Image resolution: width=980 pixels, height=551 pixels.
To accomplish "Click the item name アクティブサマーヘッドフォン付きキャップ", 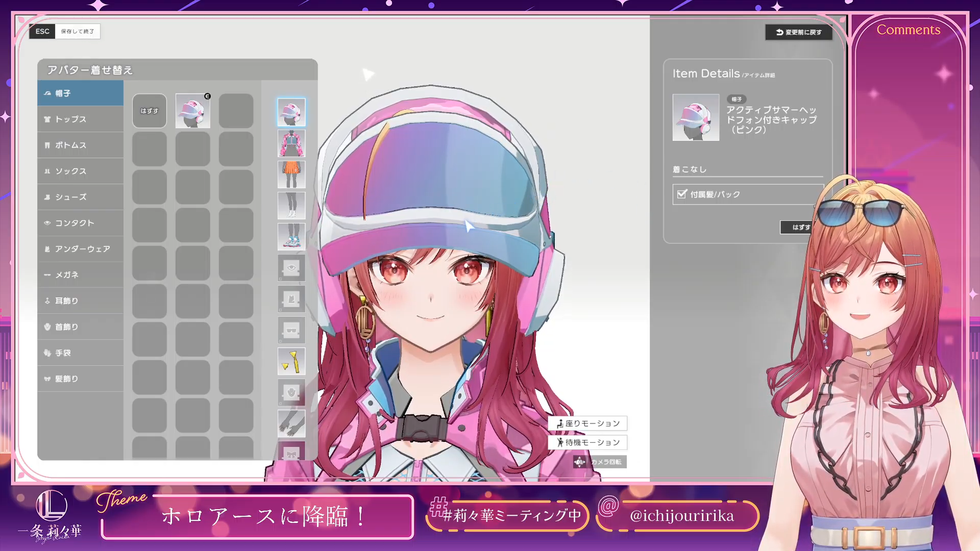I will 772,120.
